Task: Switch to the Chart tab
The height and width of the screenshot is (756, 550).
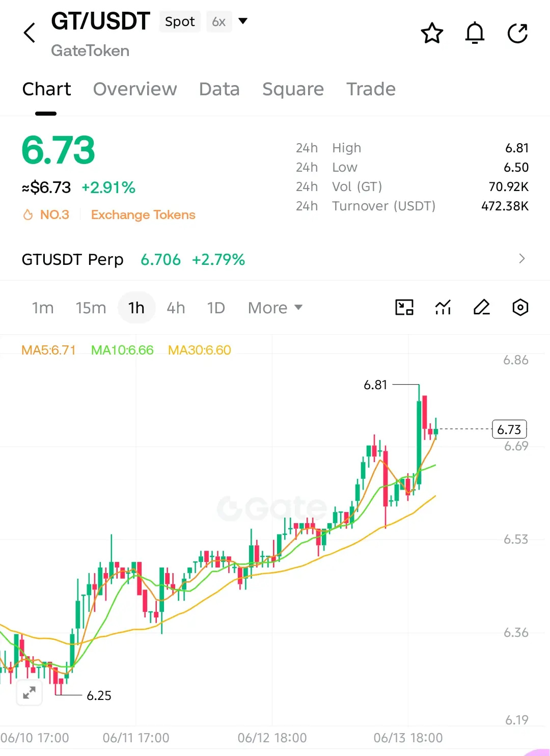Action: coord(46,89)
